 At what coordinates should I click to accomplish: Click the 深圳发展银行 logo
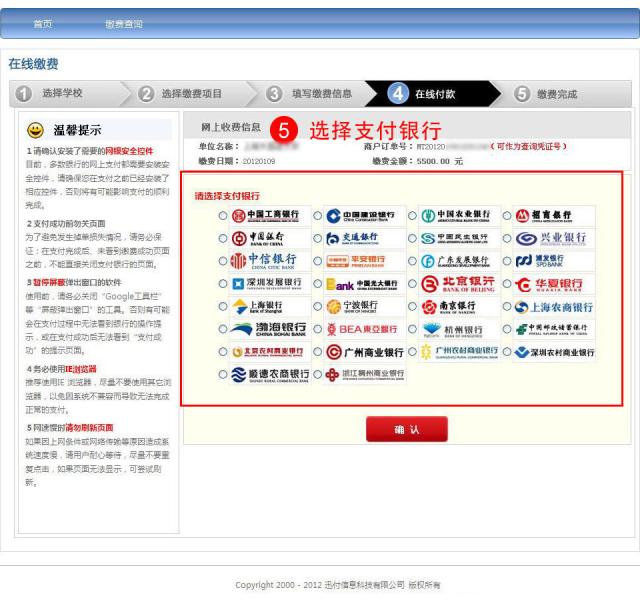point(270,284)
